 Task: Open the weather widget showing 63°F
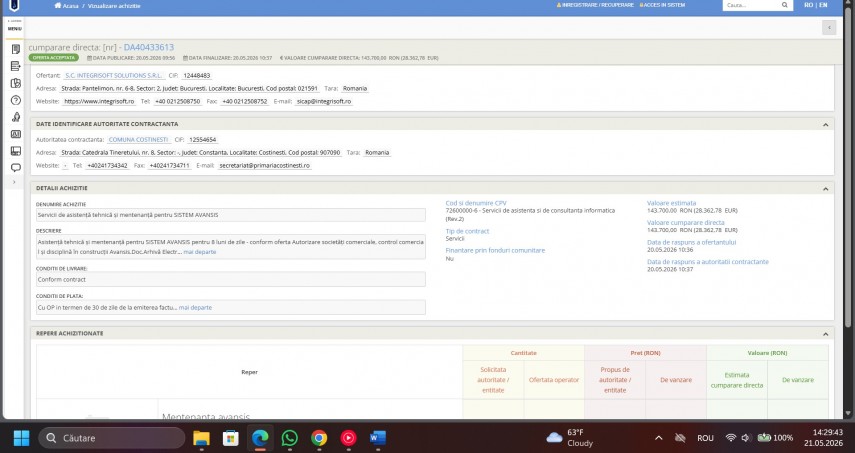coord(570,438)
